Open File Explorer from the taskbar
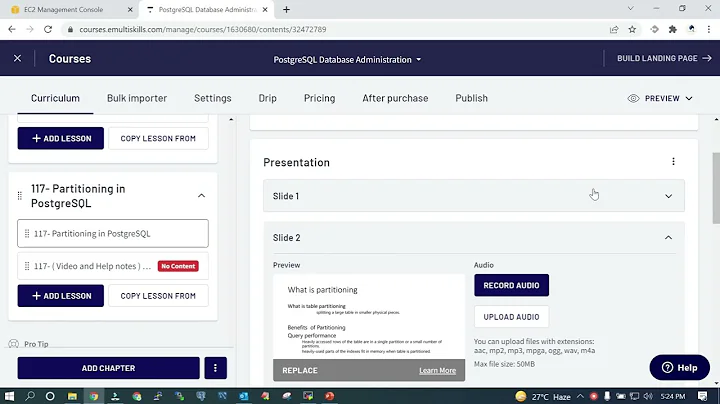The image size is (720, 404). coord(72,396)
